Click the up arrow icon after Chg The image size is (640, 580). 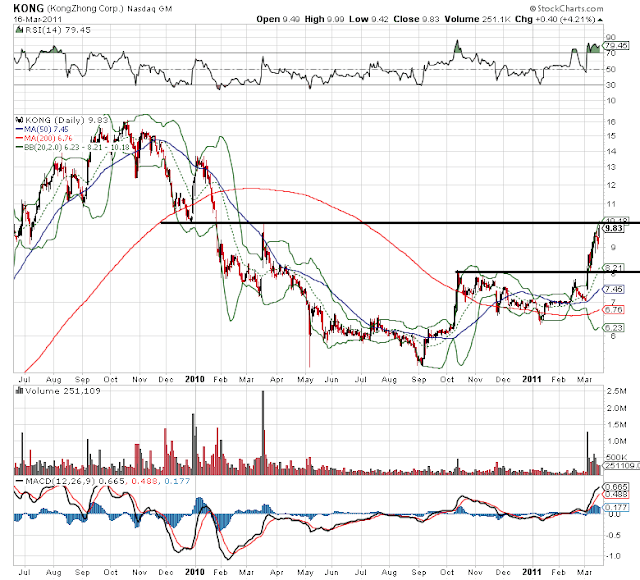600,20
